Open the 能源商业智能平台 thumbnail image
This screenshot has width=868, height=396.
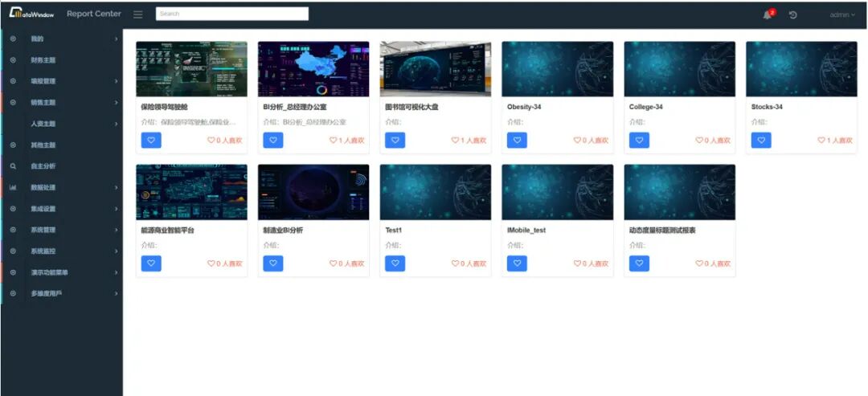(x=191, y=192)
